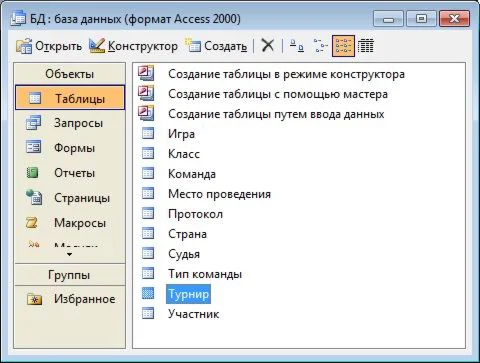Select the Место проведения table
The image size is (480, 363).
click(219, 194)
